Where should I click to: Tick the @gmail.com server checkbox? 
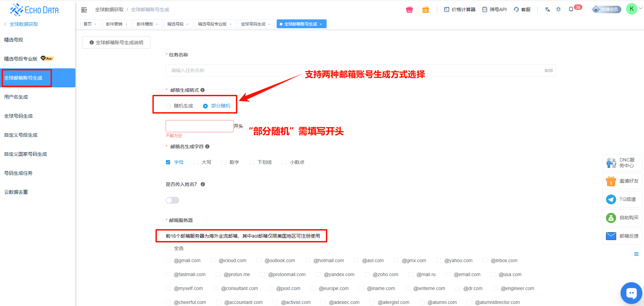(168, 261)
